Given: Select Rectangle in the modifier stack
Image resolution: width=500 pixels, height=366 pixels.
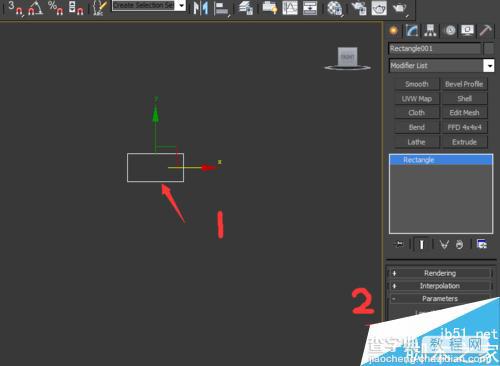Looking at the screenshot, I should [441, 160].
